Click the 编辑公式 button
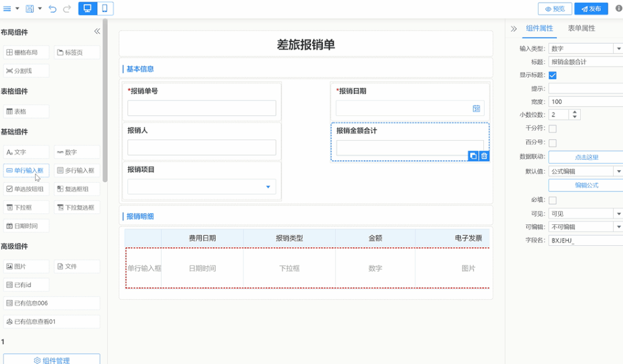The width and height of the screenshot is (623, 364). coord(586,185)
